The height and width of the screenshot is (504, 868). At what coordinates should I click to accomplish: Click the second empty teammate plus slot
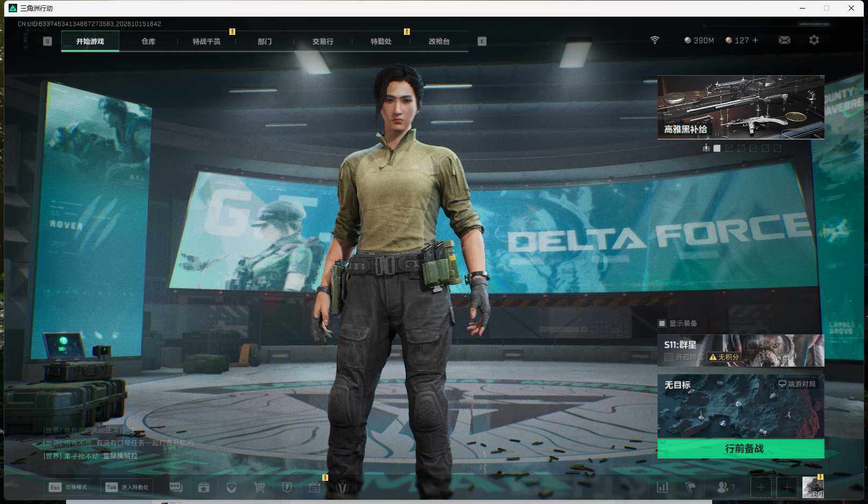(787, 487)
